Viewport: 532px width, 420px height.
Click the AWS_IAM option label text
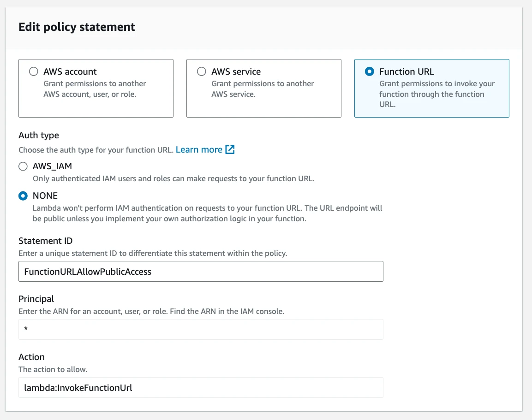(52, 166)
